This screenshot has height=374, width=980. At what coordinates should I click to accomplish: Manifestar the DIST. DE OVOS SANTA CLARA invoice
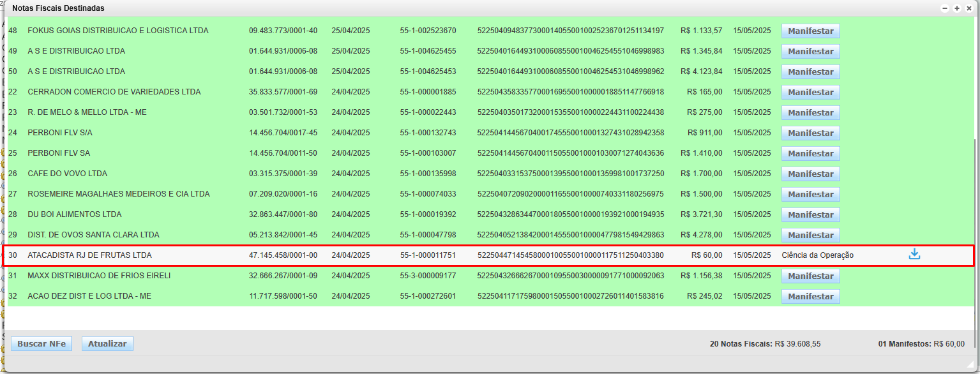[x=810, y=235]
